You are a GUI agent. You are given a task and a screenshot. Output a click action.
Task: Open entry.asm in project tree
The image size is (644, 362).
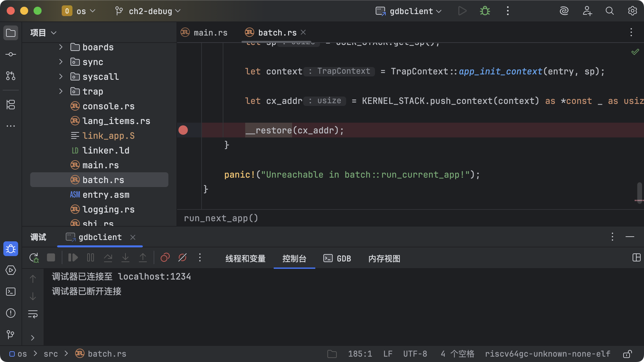click(x=106, y=194)
